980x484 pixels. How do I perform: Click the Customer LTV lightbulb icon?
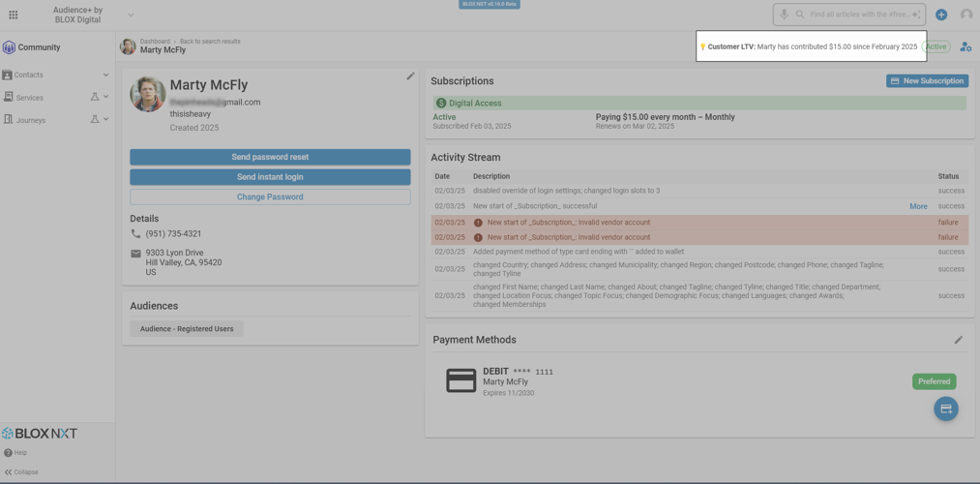click(x=702, y=46)
